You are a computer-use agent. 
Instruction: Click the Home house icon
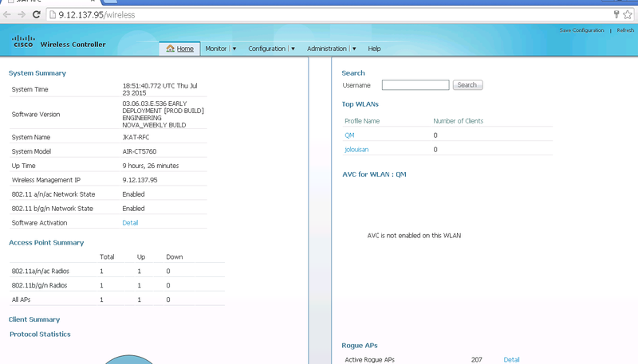pyautogui.click(x=170, y=49)
